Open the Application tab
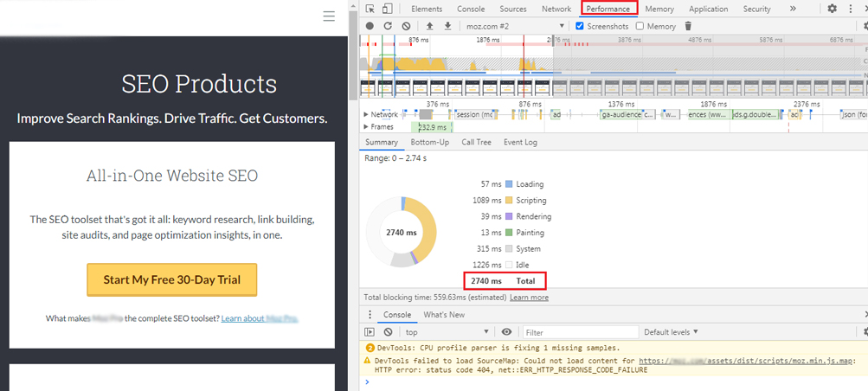The width and height of the screenshot is (868, 391). [x=709, y=9]
